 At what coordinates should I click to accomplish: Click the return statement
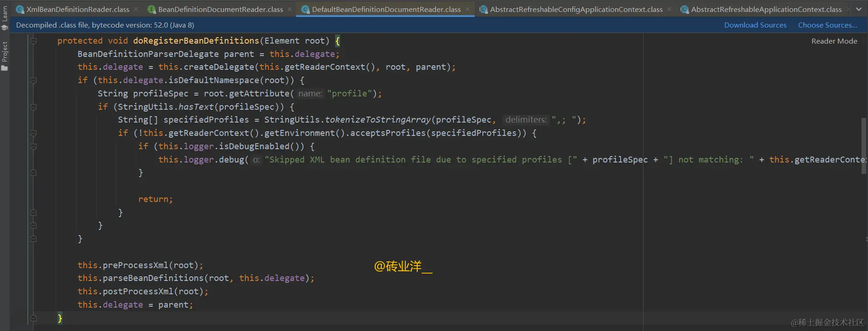coord(155,199)
